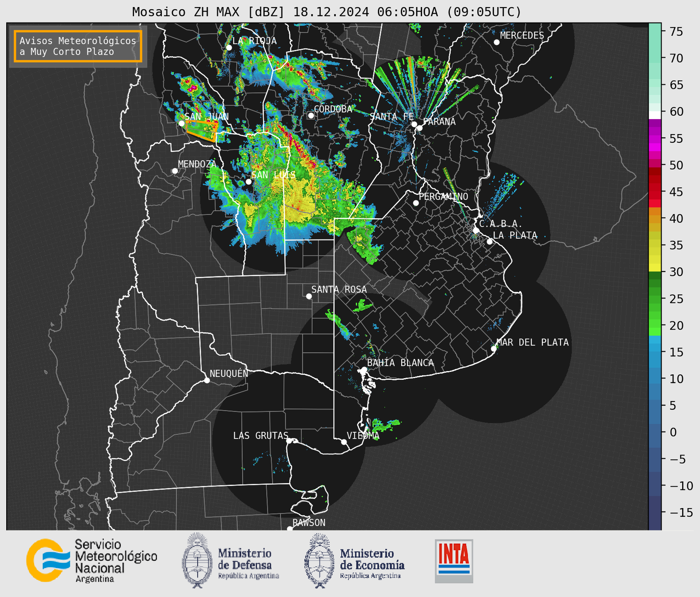Click the PERGAMINO label text
700x597 pixels.
pos(444,197)
